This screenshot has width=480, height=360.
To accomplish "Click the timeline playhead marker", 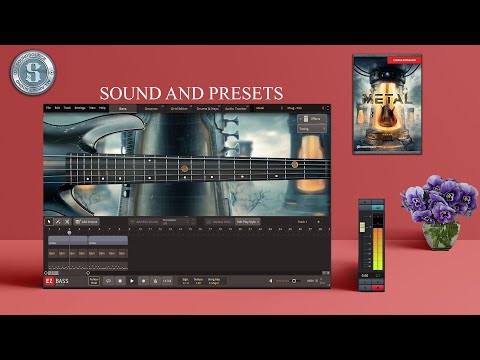I will click(x=69, y=232).
